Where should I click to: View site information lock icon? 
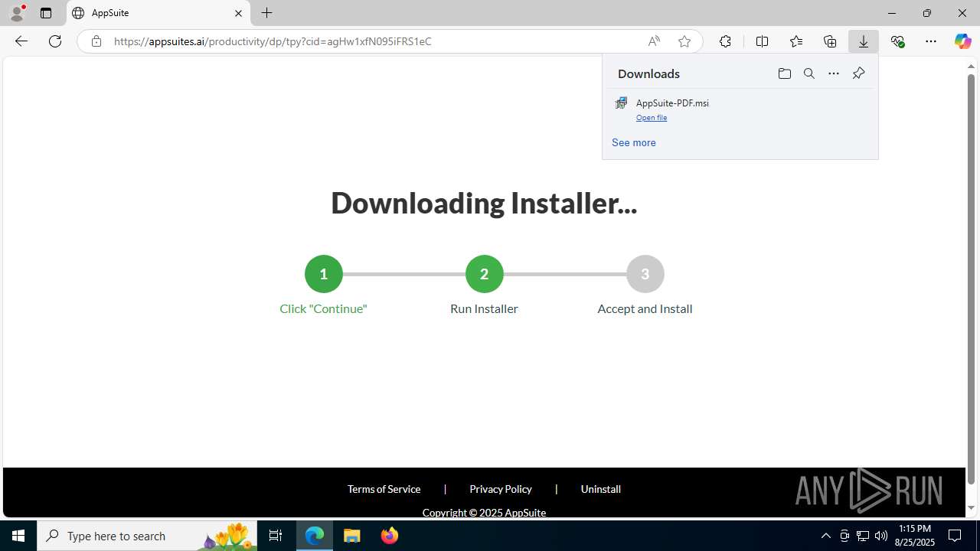pyautogui.click(x=96, y=41)
